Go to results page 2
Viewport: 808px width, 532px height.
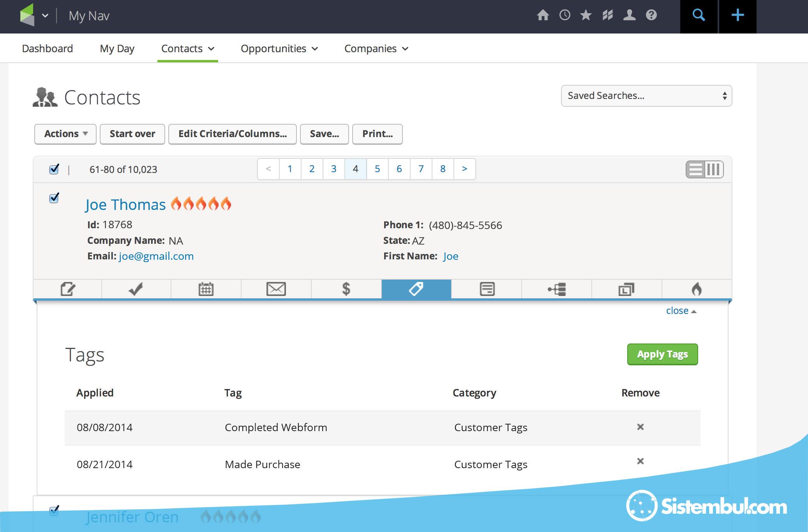(312, 169)
